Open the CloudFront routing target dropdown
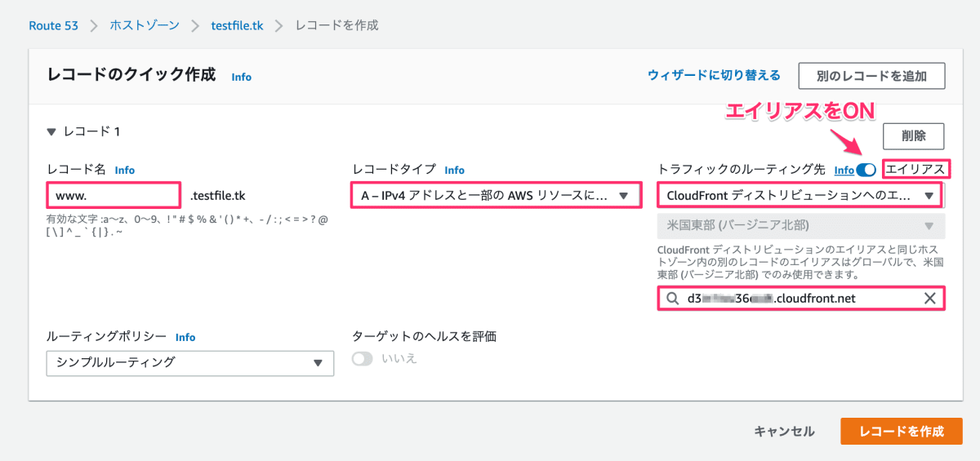The image size is (980, 461). (x=800, y=196)
